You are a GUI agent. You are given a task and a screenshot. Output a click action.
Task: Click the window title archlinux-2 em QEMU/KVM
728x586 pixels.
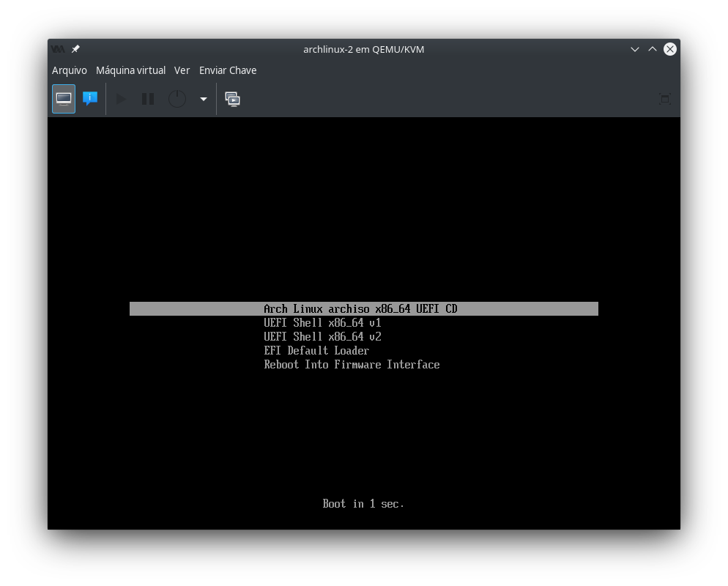pos(363,49)
